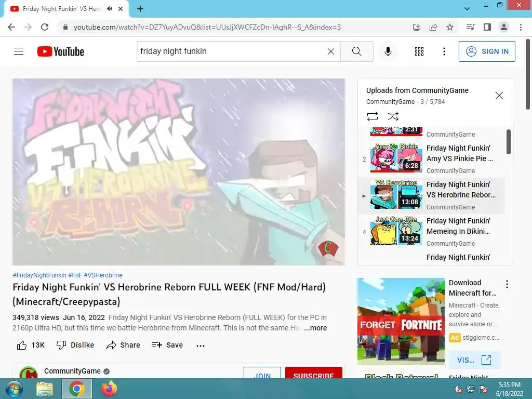Image resolution: width=532 pixels, height=399 pixels.
Task: Mute the tab via speaker icon
Action: [109, 9]
